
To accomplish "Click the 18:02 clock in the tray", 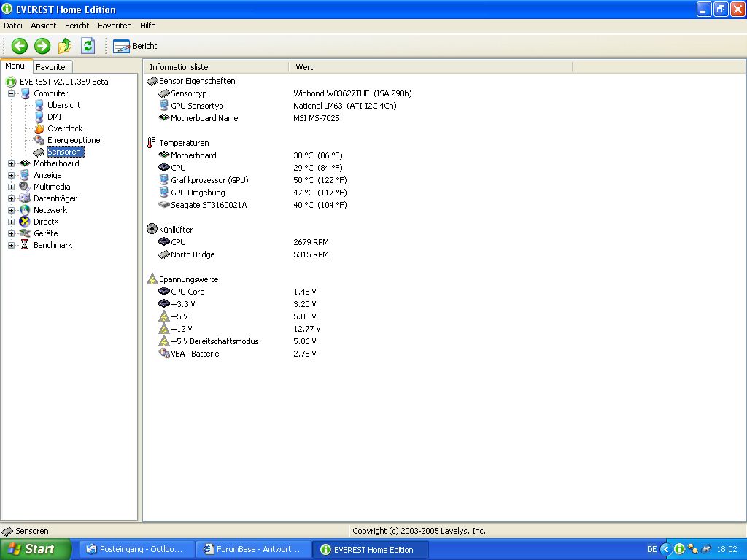I will pyautogui.click(x=727, y=550).
